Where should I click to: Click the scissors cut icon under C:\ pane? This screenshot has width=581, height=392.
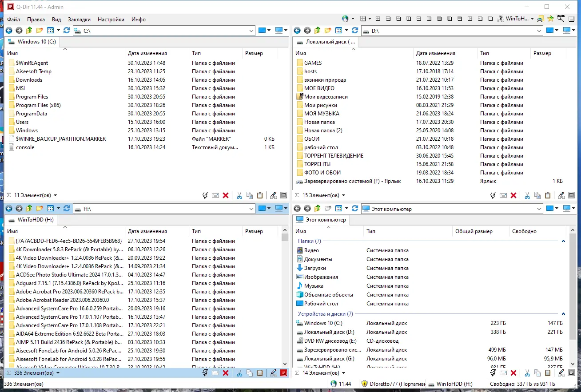coord(239,195)
